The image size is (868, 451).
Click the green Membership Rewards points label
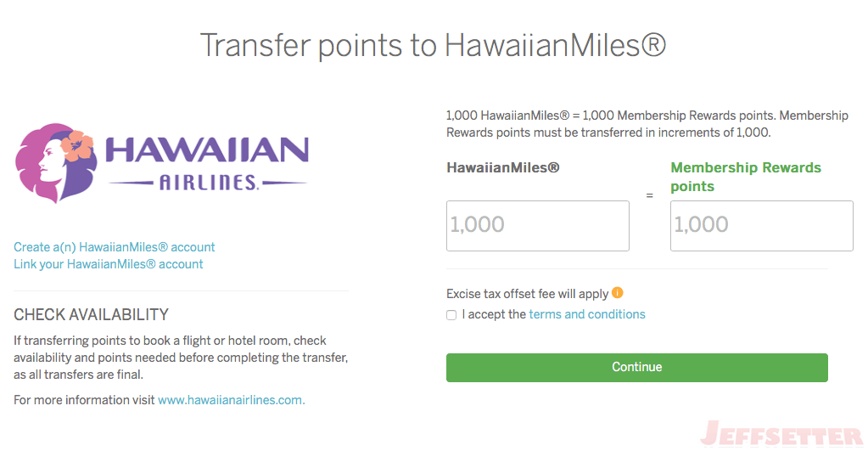pos(746,177)
